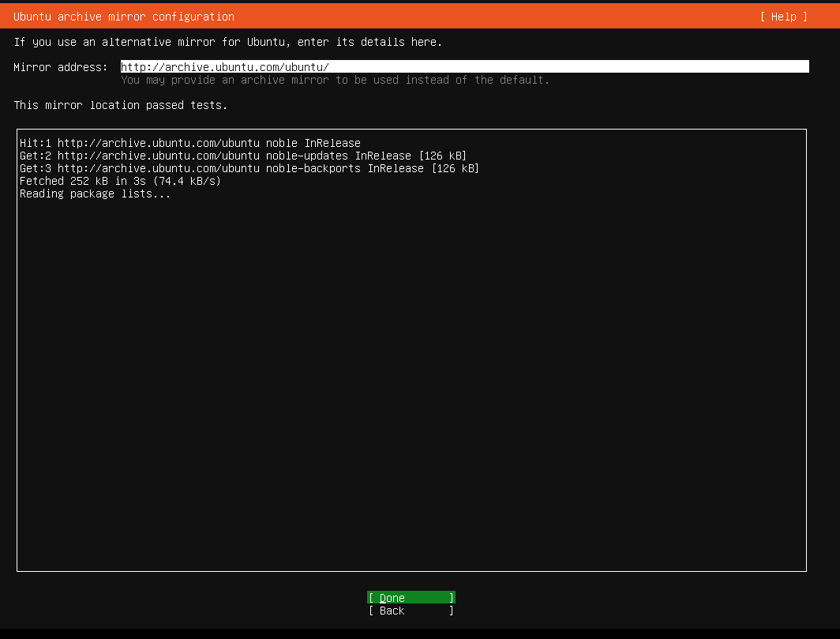Click the 'Reading package lists...' line
Image resolution: width=840 pixels, height=639 pixels.
pos(96,194)
